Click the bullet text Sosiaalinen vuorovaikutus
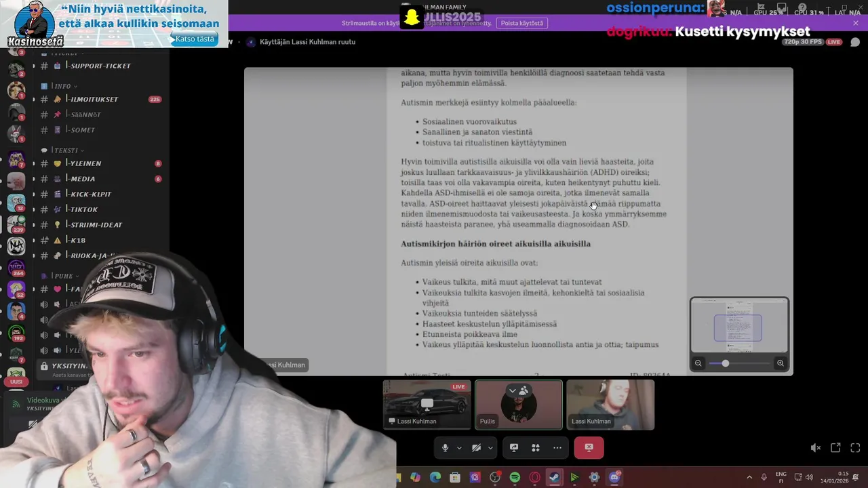The height and width of the screenshot is (488, 868). (x=469, y=122)
